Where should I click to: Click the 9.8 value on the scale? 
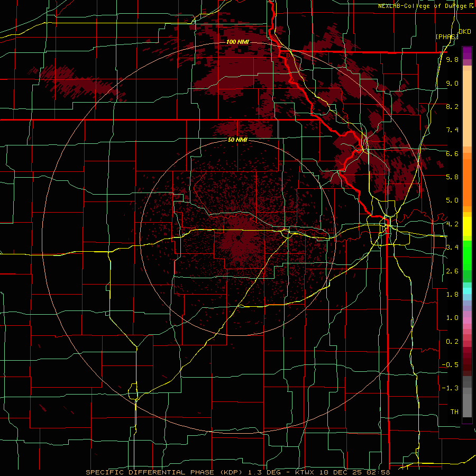[452, 59]
